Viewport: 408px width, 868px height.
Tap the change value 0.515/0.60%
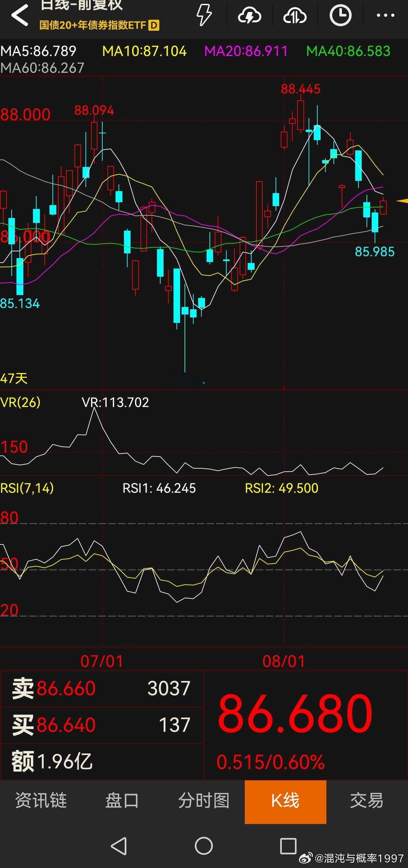(x=271, y=762)
